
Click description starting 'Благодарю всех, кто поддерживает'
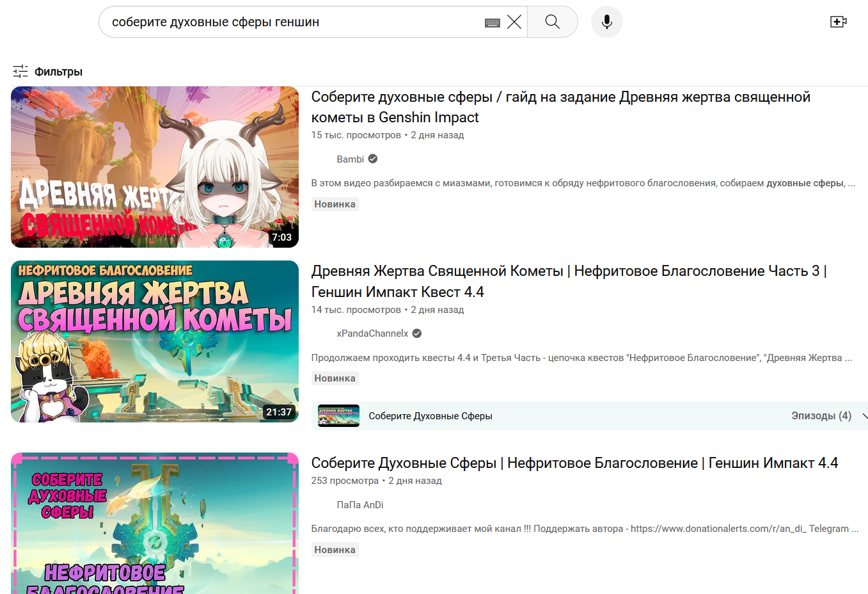coord(585,529)
